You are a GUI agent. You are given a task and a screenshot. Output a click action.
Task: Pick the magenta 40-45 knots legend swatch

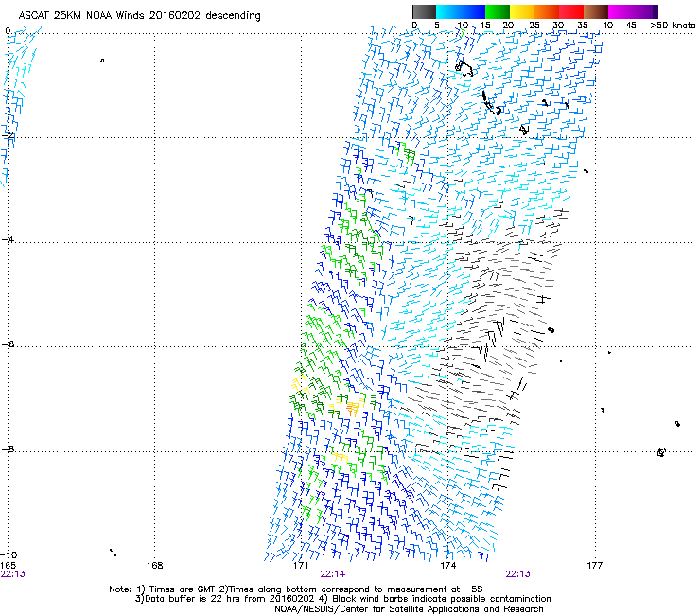[x=621, y=11]
